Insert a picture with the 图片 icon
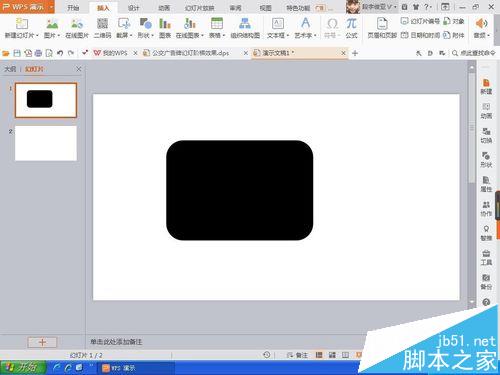 (52, 24)
